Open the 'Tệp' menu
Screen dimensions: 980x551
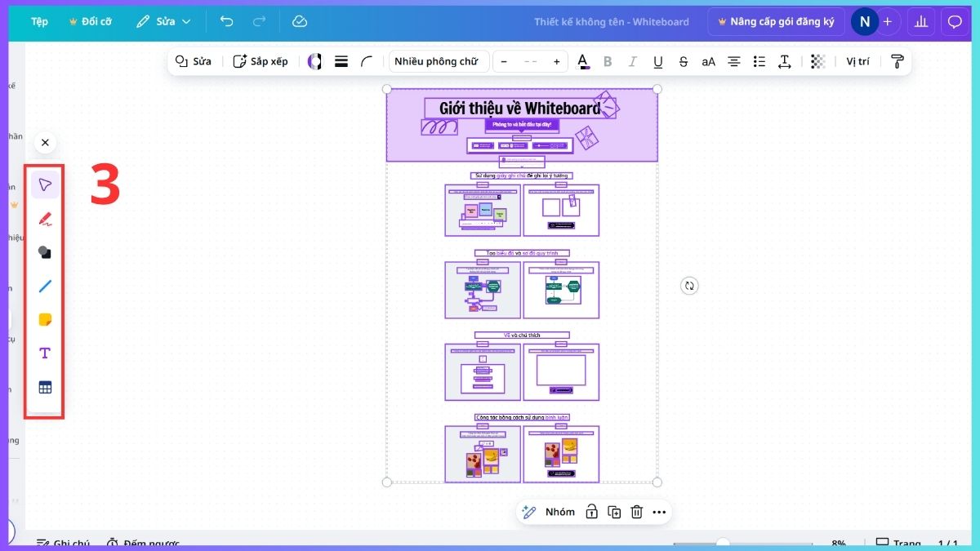[38, 21]
